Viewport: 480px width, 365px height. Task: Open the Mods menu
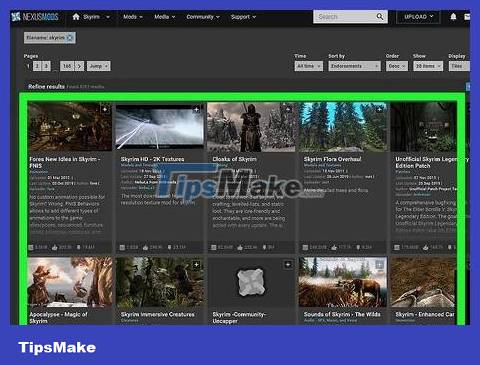pyautogui.click(x=133, y=17)
